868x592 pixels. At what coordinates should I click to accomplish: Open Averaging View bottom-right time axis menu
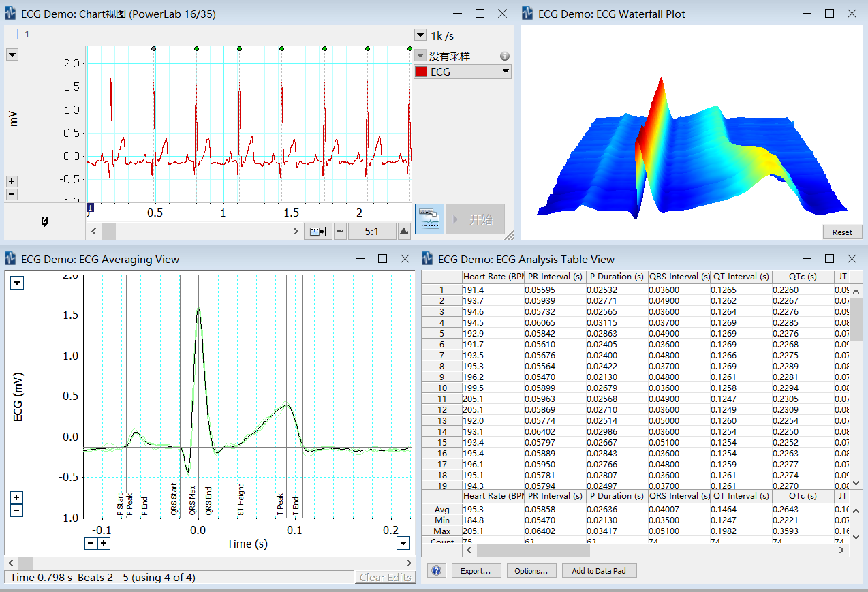click(403, 543)
